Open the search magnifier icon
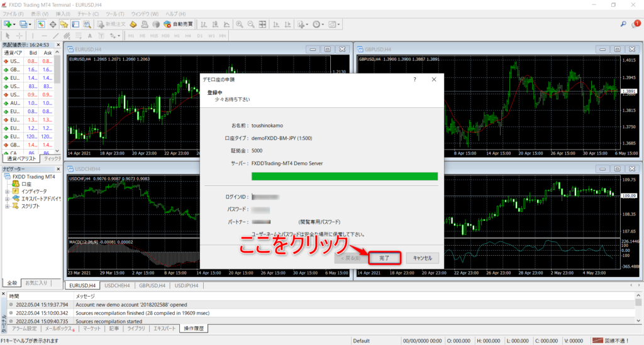This screenshot has height=345, width=644. tap(623, 25)
